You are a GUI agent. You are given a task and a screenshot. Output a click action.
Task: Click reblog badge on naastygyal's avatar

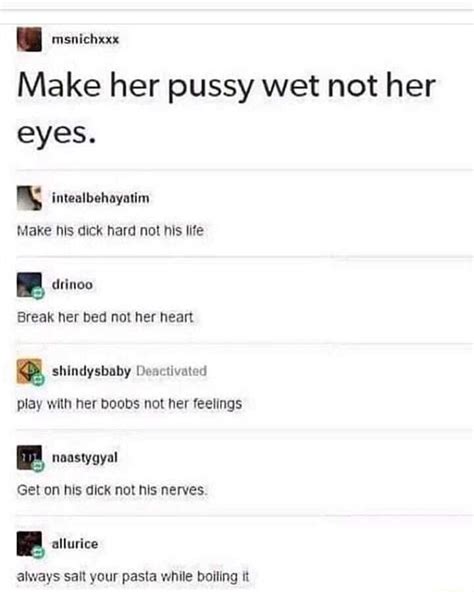point(38,466)
